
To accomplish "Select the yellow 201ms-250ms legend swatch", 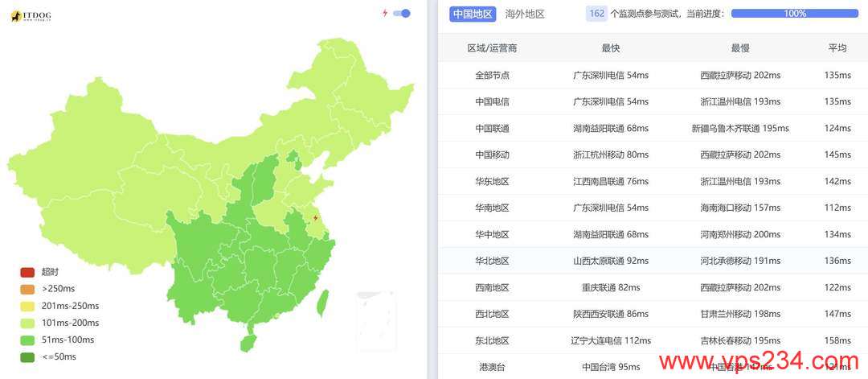I will point(27,306).
